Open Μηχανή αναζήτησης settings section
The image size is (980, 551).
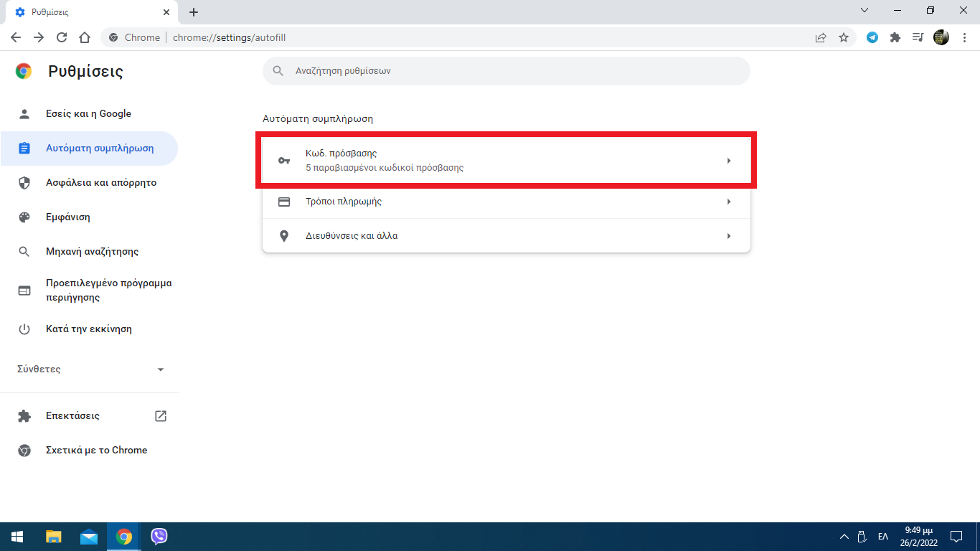click(x=92, y=252)
